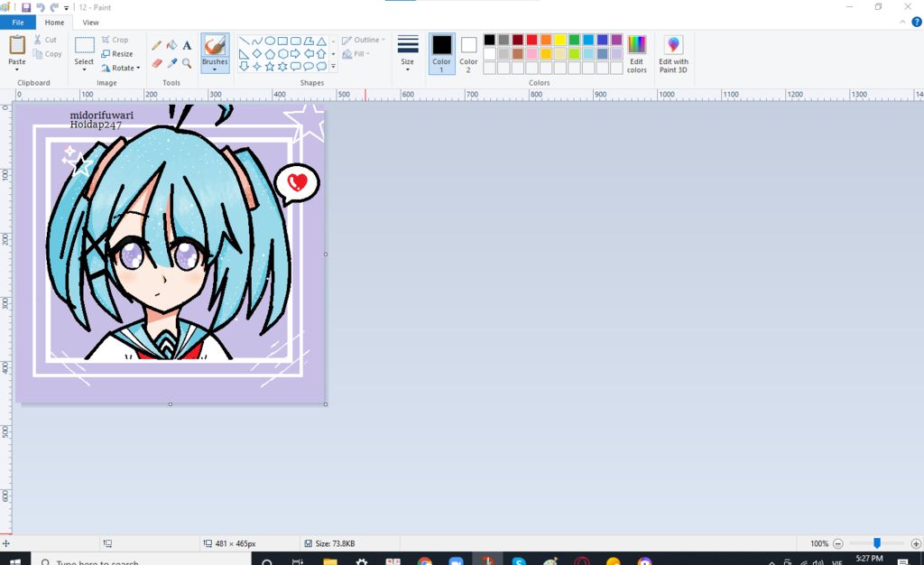Open the File menu
This screenshot has width=924, height=565.
[x=18, y=23]
